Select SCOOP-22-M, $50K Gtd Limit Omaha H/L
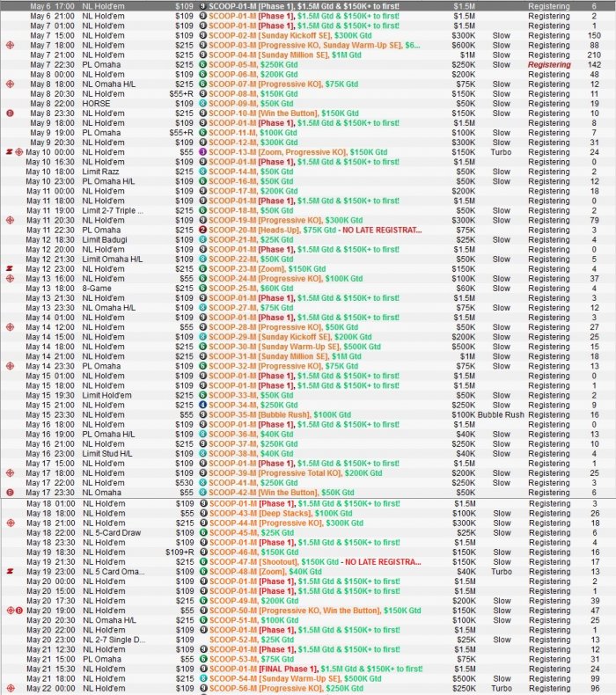This screenshot has width=616, height=695. point(251,260)
